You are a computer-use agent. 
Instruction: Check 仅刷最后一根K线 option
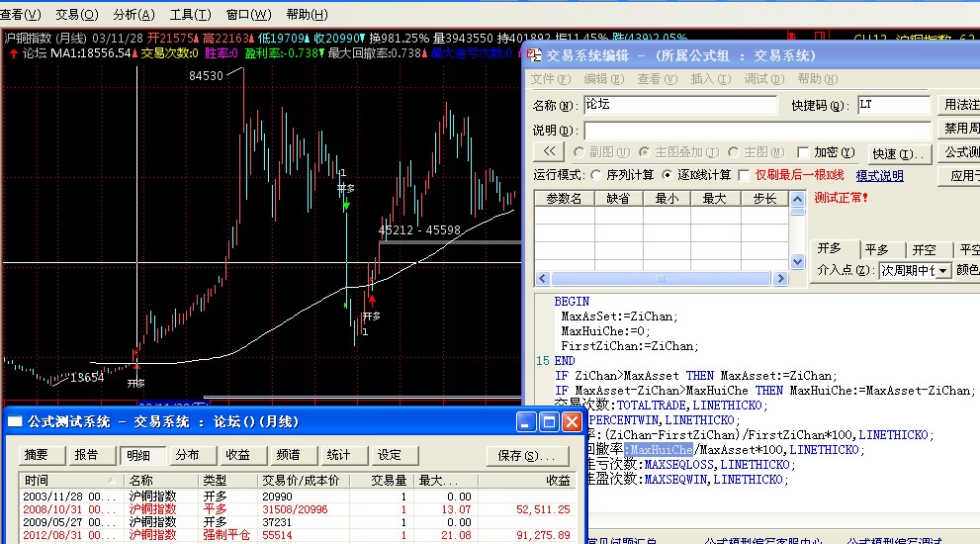pos(745,175)
